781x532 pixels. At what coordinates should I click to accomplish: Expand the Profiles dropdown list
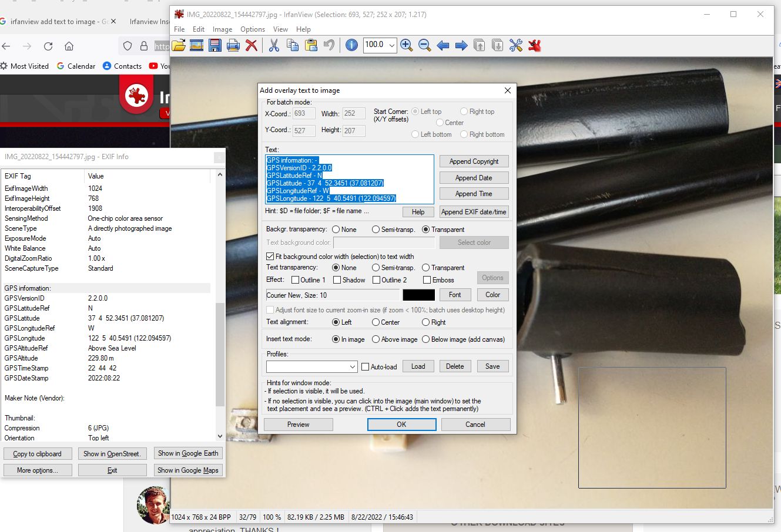click(353, 367)
